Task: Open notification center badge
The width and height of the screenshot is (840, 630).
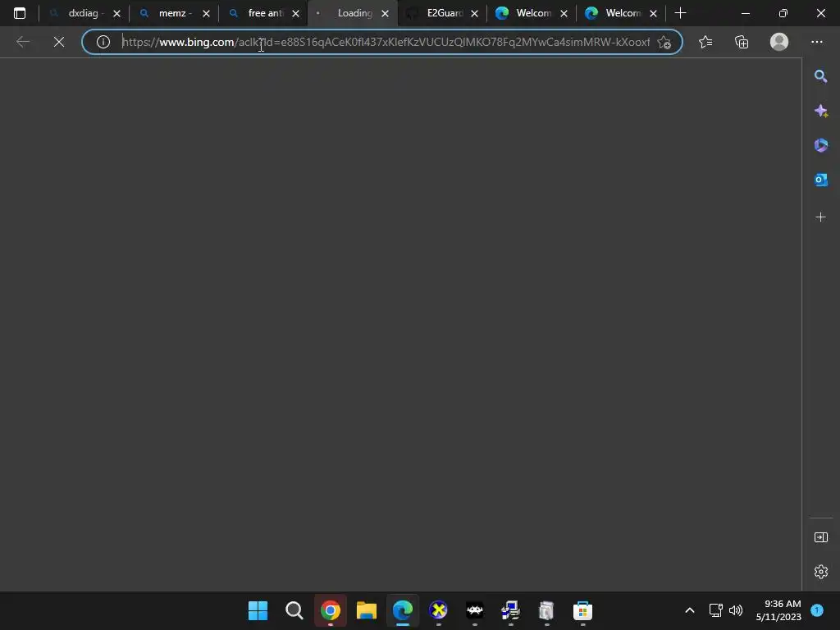Action: click(x=817, y=610)
